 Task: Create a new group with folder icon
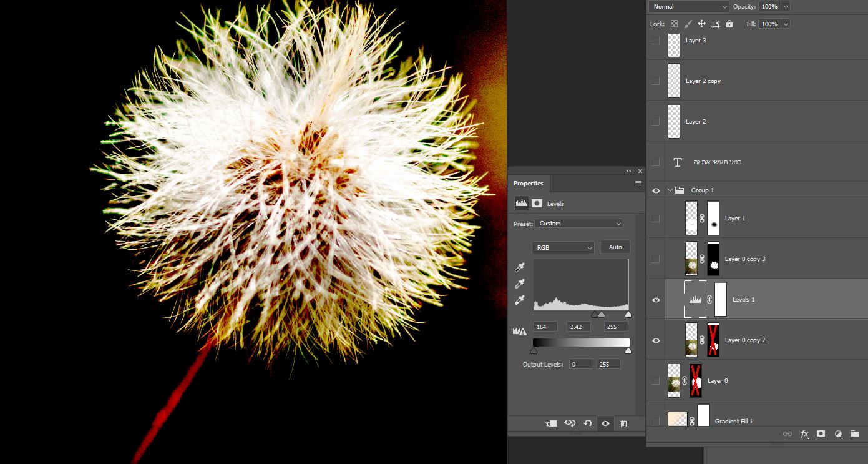(854, 433)
